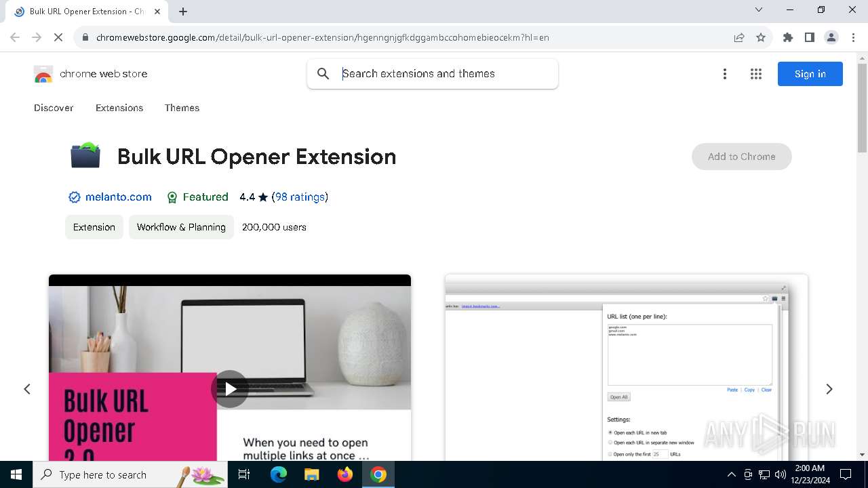
Task: Open the notification center
Action: pos(846,474)
